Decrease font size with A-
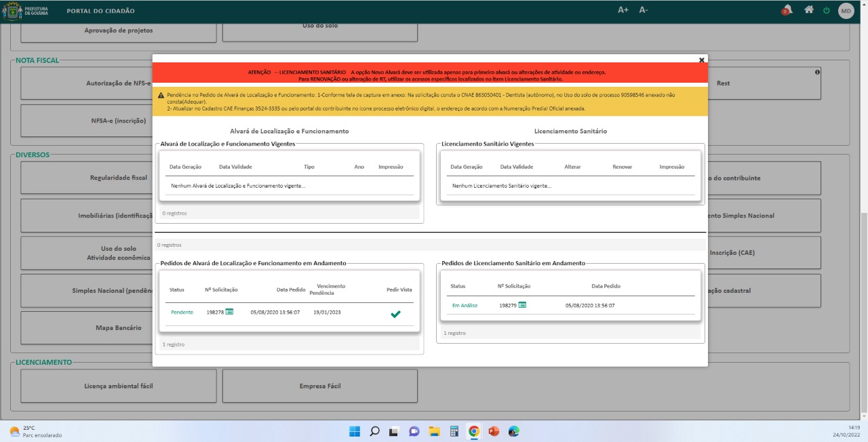Viewport: 868px width, 442px height. (644, 10)
